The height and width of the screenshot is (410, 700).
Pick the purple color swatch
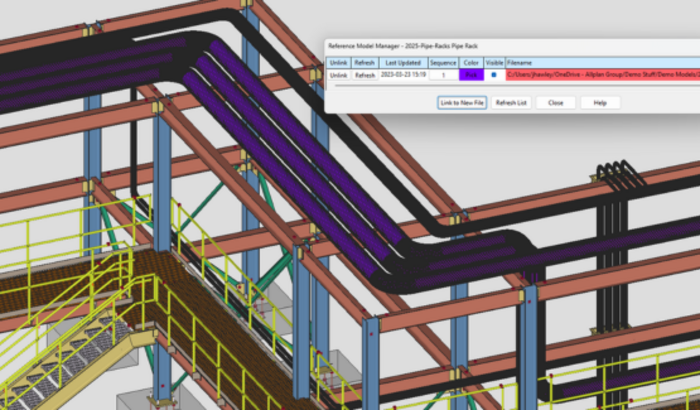coord(471,75)
